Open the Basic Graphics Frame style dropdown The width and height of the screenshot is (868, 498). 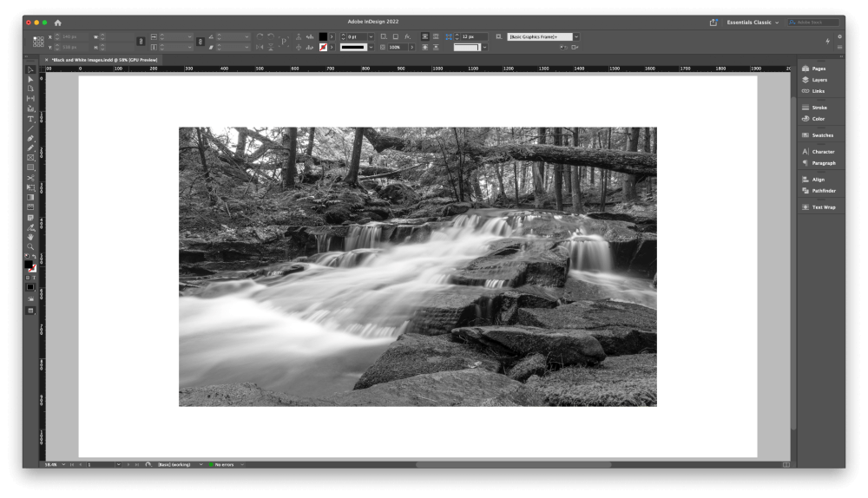pyautogui.click(x=576, y=37)
